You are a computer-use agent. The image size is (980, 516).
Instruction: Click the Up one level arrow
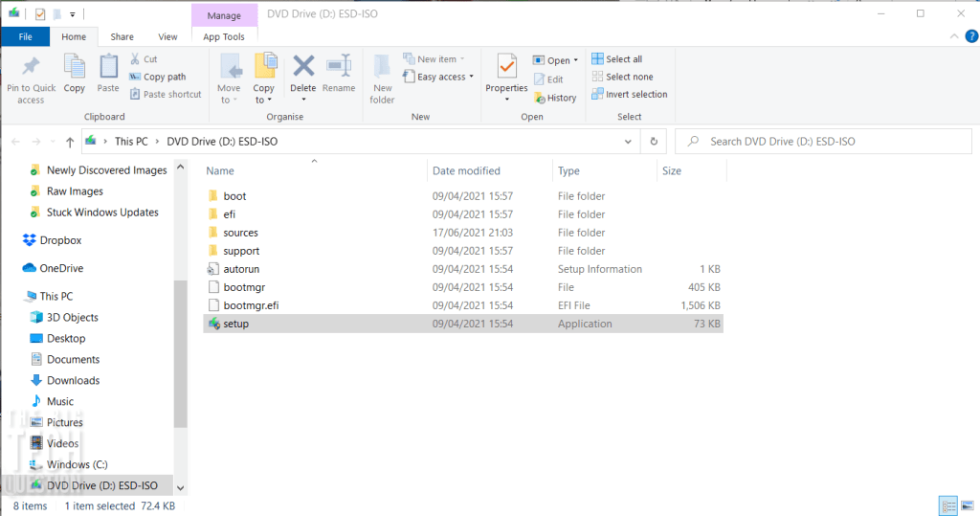tap(70, 142)
